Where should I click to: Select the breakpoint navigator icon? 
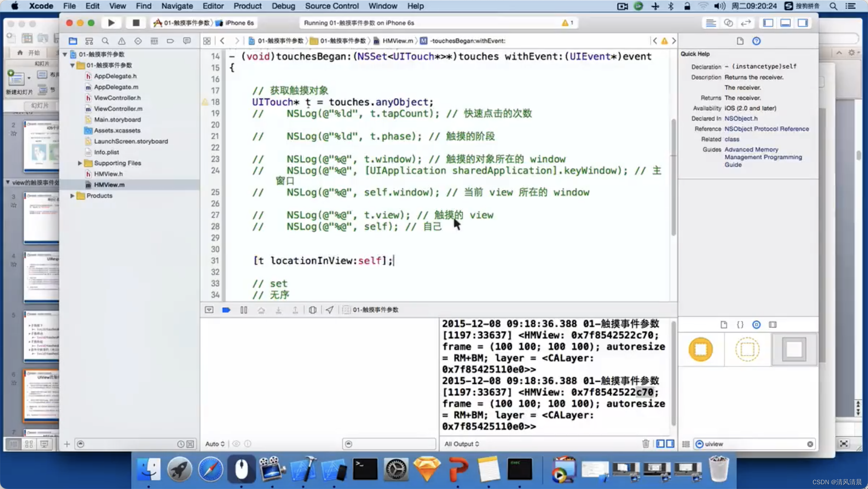coord(169,41)
